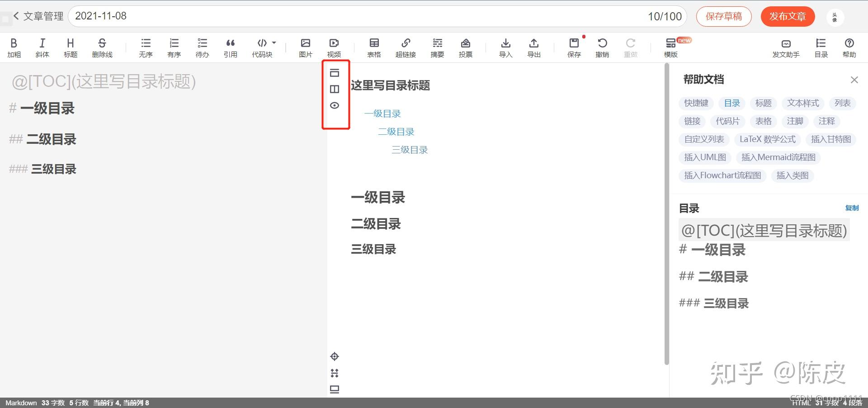
Task: Select the 斜体 italic icon
Action: [x=42, y=47]
